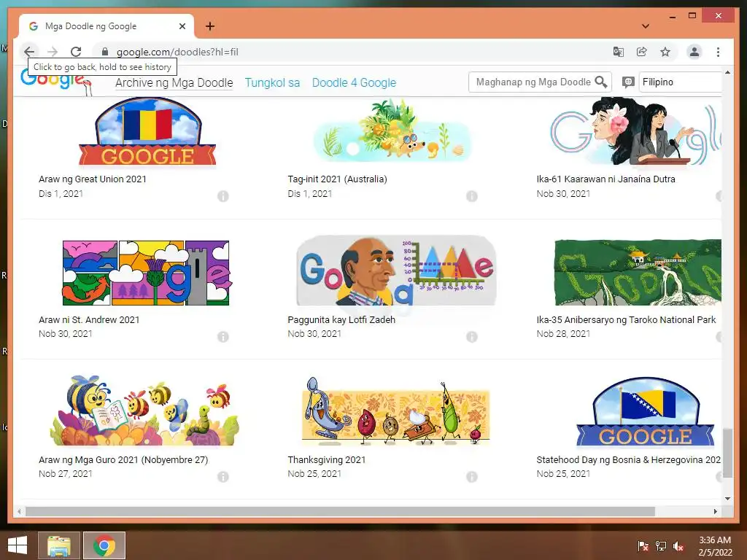Open the Chrome three-dot menu

point(718,52)
